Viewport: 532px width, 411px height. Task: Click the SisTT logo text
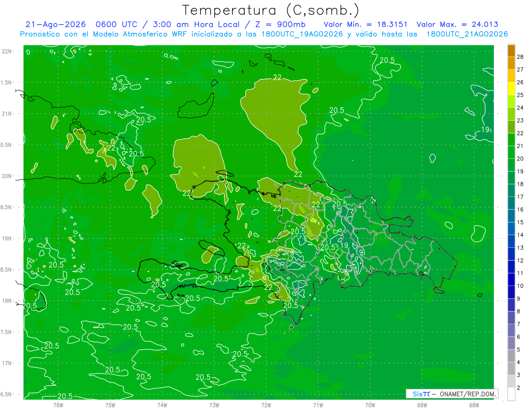click(421, 394)
